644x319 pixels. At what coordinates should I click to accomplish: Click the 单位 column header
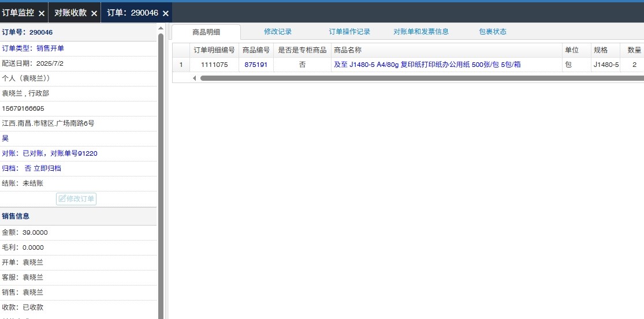point(576,50)
